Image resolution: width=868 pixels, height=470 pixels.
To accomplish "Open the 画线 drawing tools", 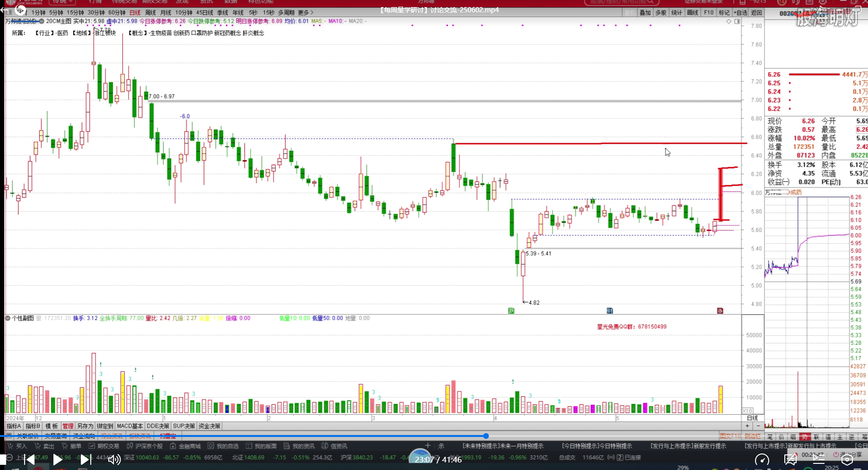I will click(693, 13).
